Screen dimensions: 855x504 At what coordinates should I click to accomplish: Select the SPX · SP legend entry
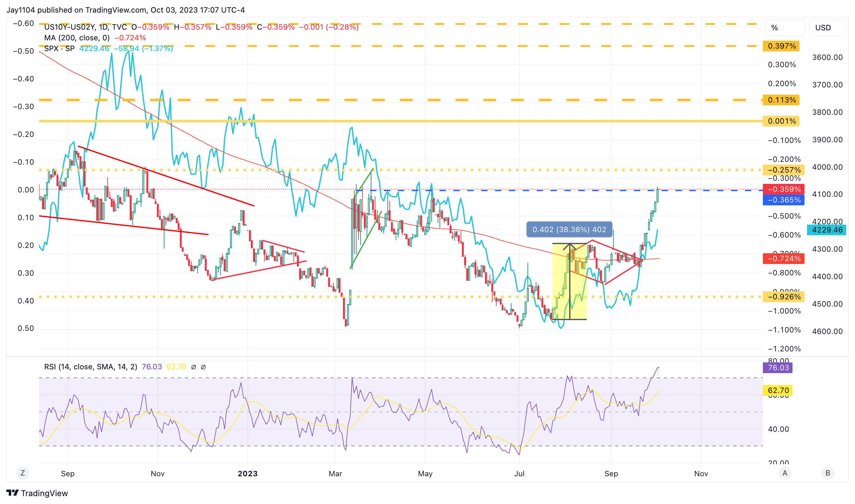pos(59,49)
